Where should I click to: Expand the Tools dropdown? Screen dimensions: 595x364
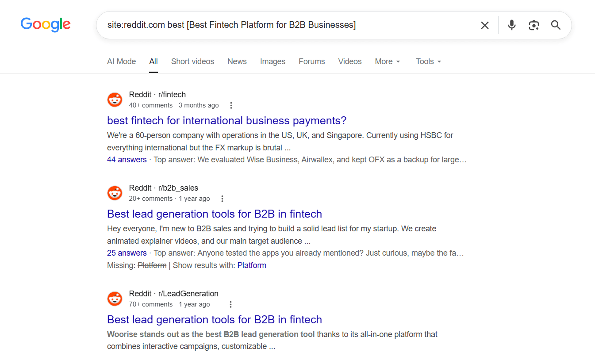(429, 61)
